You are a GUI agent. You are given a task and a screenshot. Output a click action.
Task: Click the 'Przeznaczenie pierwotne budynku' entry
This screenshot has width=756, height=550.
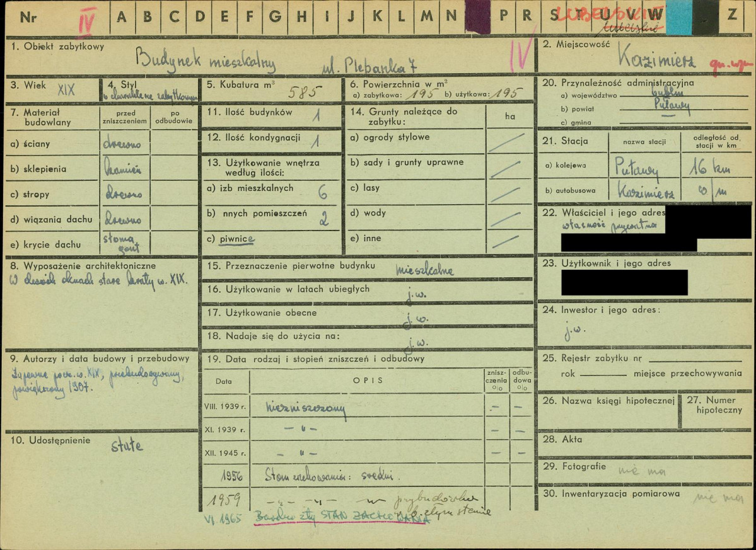(x=425, y=269)
